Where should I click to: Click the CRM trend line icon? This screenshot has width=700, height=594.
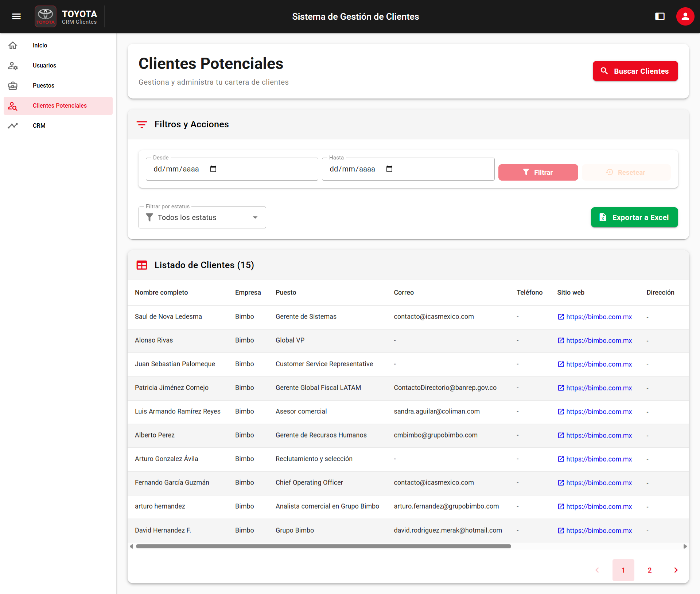13,126
